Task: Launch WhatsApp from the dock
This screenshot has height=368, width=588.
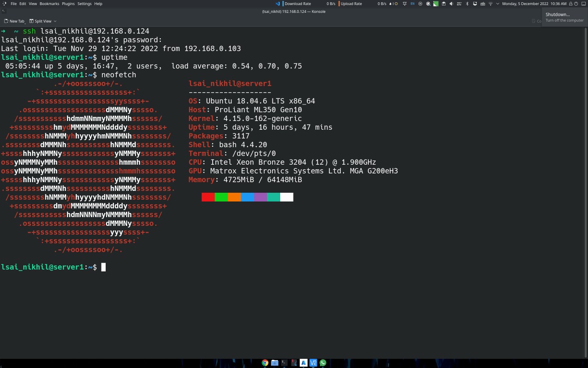Action: 323,363
